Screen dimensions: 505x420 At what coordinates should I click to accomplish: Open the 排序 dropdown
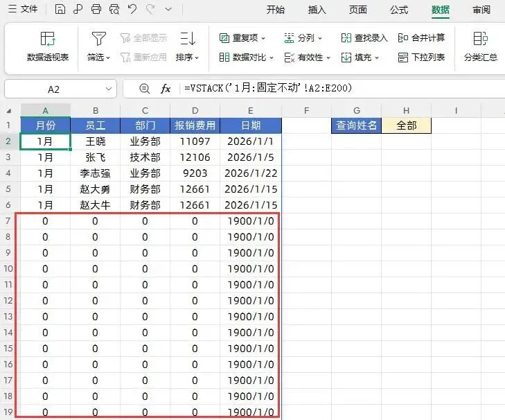[197, 58]
